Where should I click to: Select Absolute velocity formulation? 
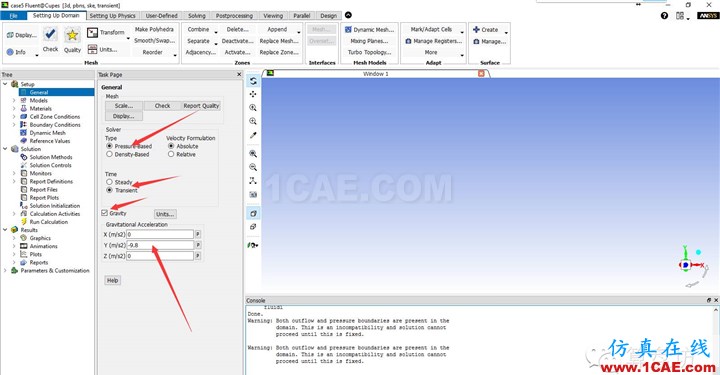click(x=171, y=146)
